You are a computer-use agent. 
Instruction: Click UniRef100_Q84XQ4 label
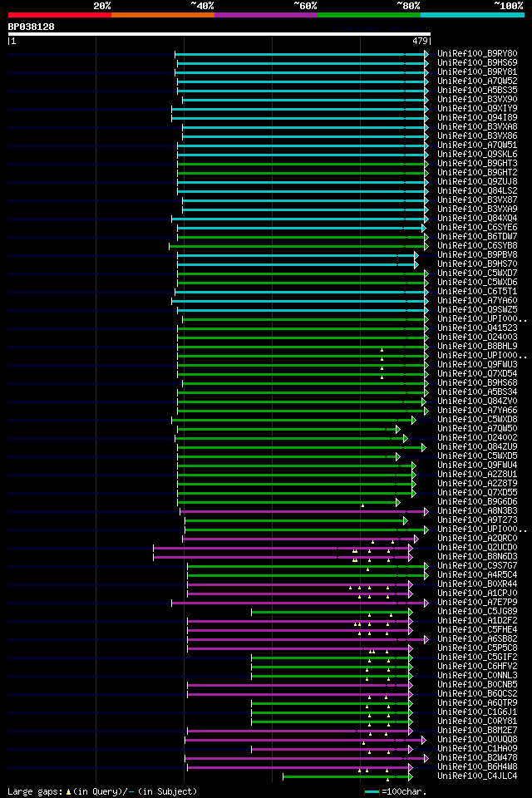[x=477, y=219]
